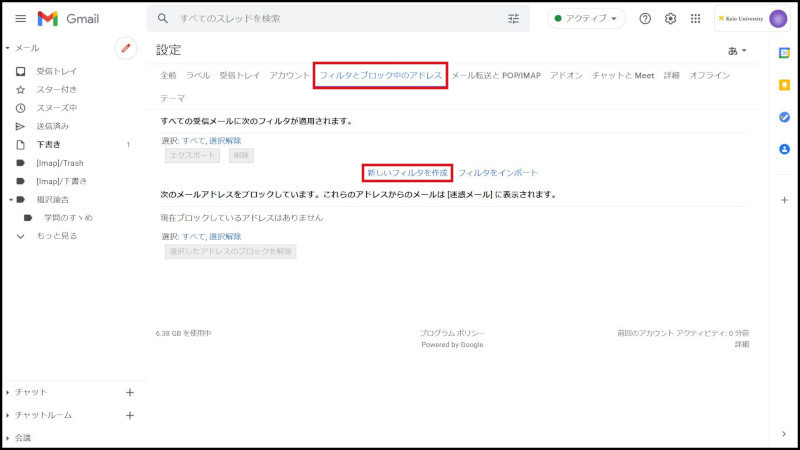Open the Google apps grid icon
This screenshot has height=450, width=800.
(696, 19)
